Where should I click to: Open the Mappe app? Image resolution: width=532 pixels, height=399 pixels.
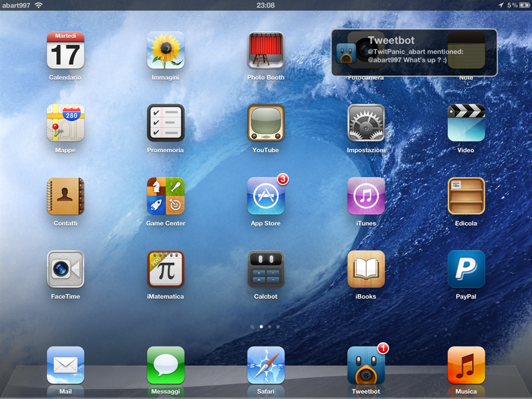pyautogui.click(x=65, y=123)
